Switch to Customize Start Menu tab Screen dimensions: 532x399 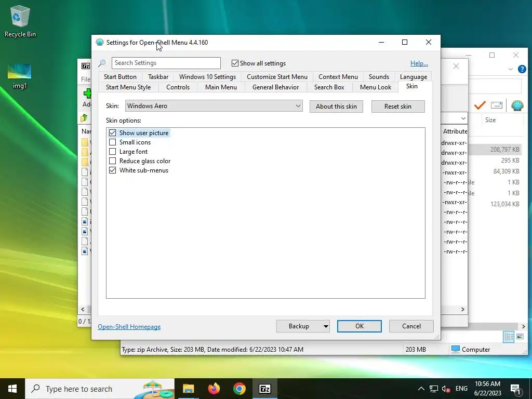point(277,77)
